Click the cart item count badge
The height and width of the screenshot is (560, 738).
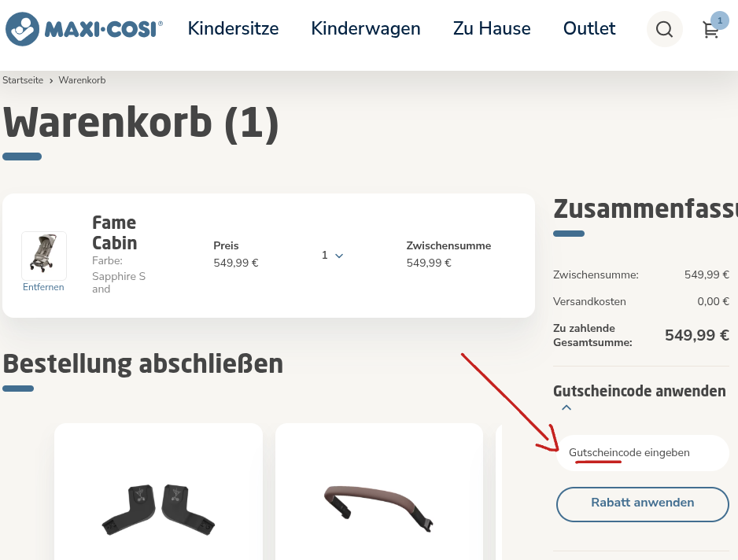coord(720,20)
